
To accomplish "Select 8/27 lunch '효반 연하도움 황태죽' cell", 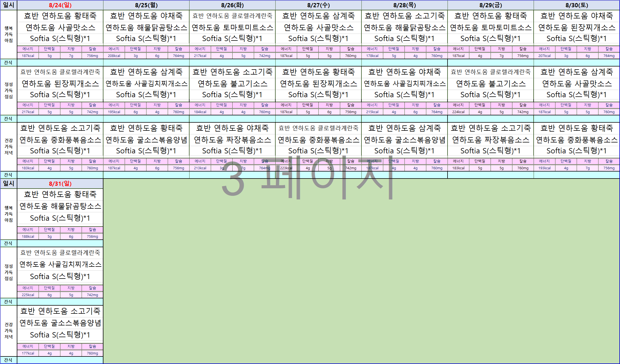I will [x=318, y=72].
